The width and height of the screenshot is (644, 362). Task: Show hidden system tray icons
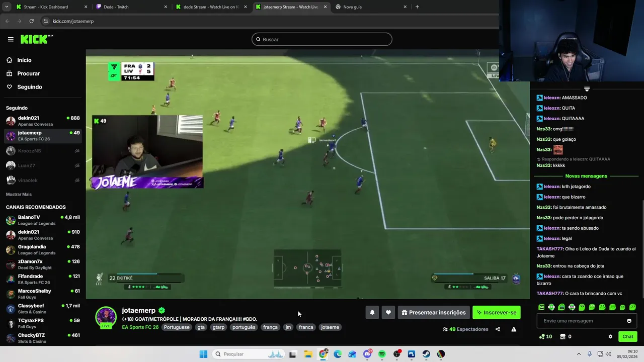pyautogui.click(x=579, y=354)
